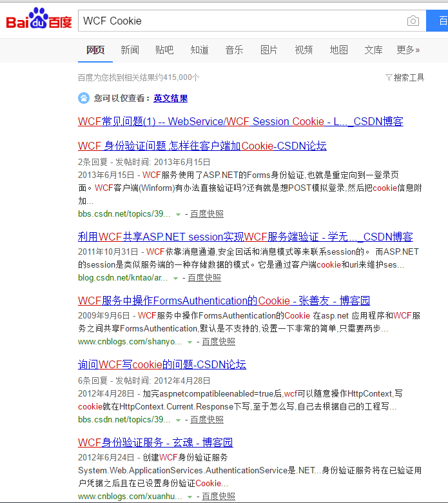This screenshot has height=503, width=448.
Task: Click the URL blog.csdn.net/kntao/ar...
Action: 123,278
